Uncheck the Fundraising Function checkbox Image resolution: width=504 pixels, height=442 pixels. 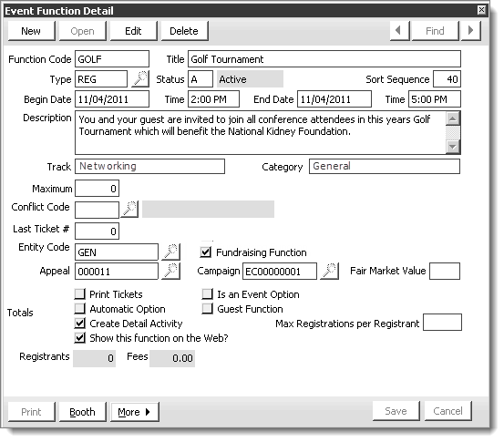[x=205, y=252]
